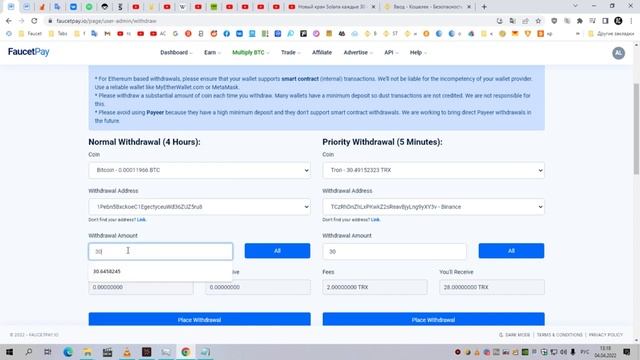640x360 pixels.
Task: Go back with the browser back arrow
Action: [9, 21]
